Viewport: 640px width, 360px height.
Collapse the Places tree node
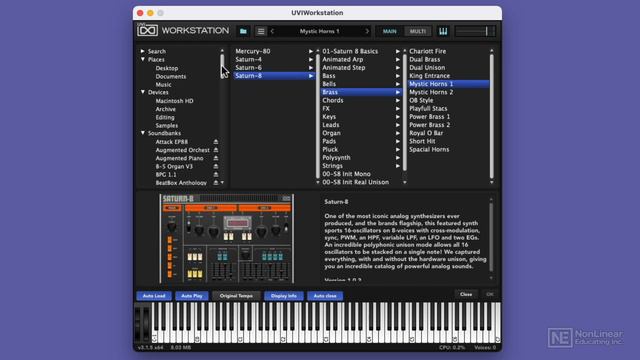(x=143, y=60)
